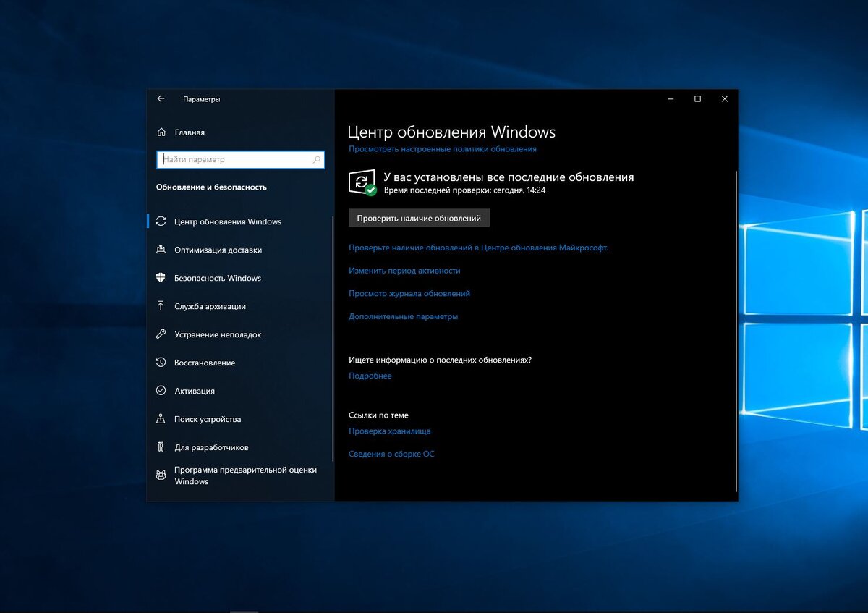Click the update status icon with green checkmark
The width and height of the screenshot is (868, 613).
tap(362, 182)
